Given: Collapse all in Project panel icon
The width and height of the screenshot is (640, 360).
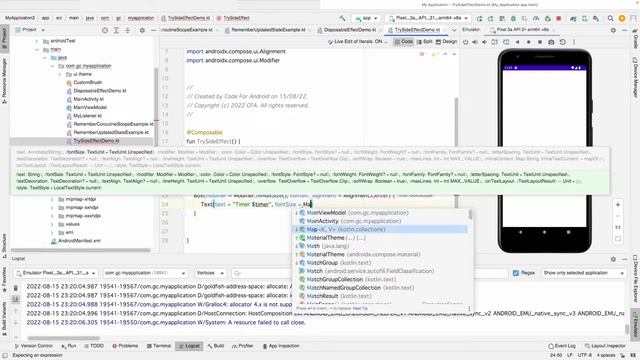Looking at the screenshot, I should coord(128,30).
